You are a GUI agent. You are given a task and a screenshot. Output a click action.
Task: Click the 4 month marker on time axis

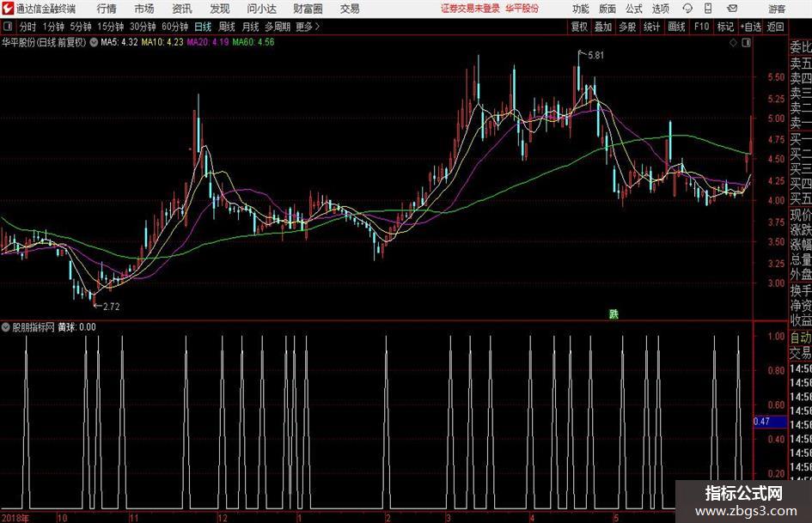click(x=532, y=518)
